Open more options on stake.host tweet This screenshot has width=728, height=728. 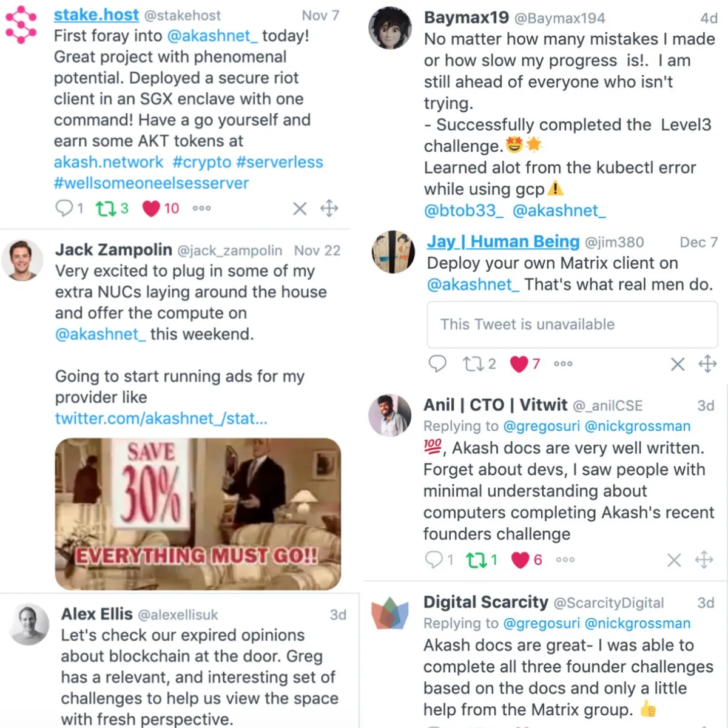click(x=201, y=209)
